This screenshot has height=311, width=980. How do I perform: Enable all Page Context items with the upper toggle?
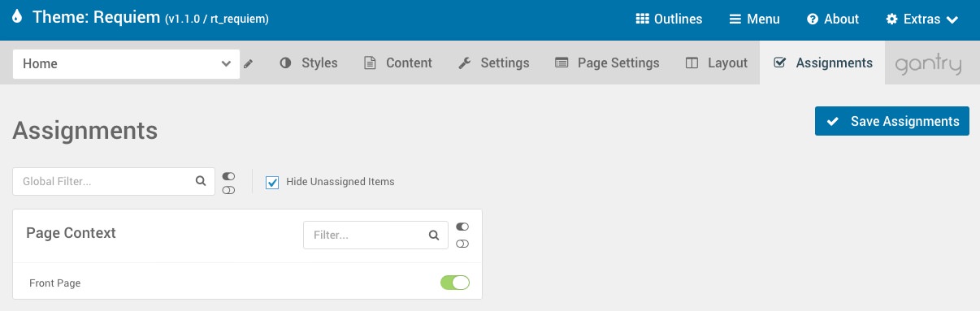point(462,227)
